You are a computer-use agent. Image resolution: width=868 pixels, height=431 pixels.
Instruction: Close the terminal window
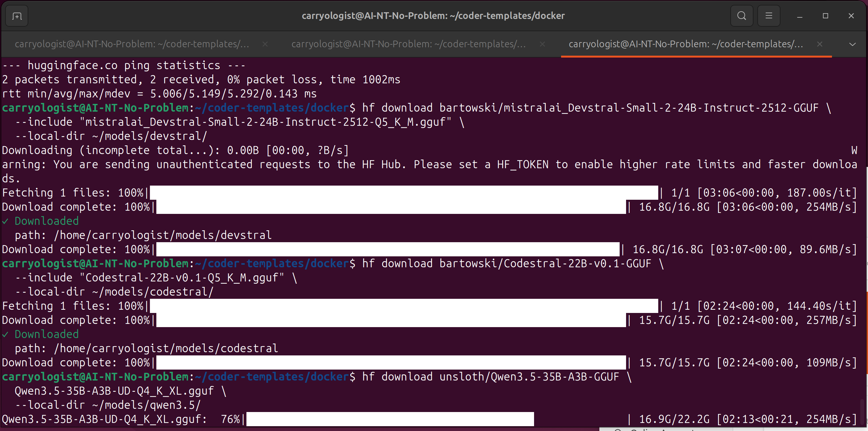pyautogui.click(x=851, y=16)
